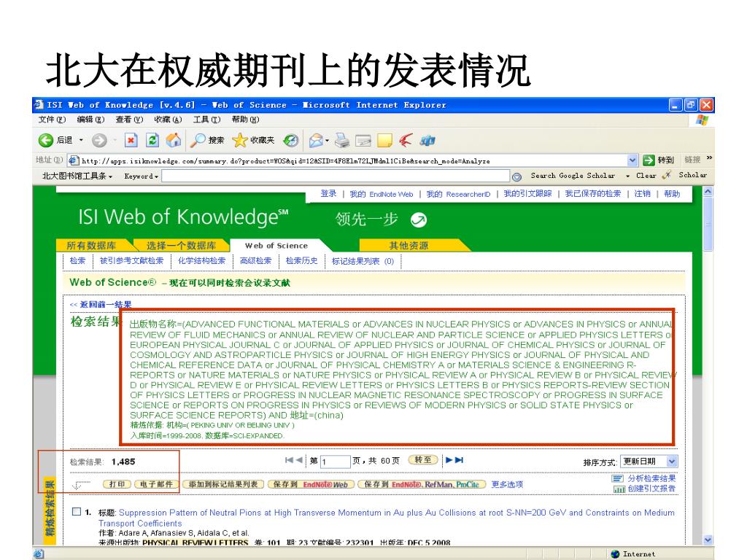Screen dimensions: 747x560
Task: Refresh the page with green arrows icon
Action: [152, 140]
